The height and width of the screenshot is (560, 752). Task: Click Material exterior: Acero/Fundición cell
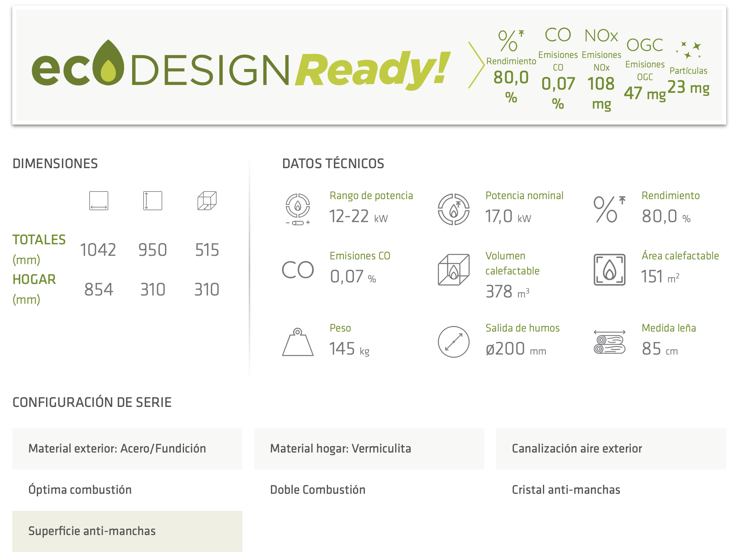(x=127, y=449)
